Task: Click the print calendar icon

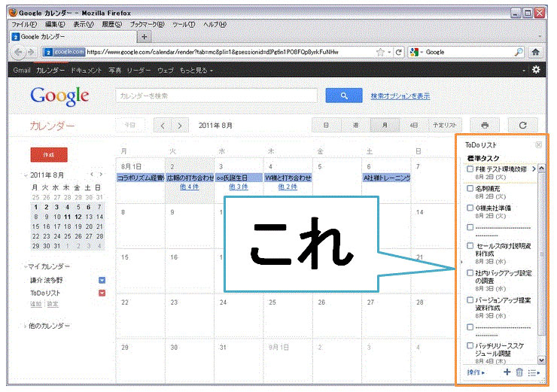Action: [485, 126]
